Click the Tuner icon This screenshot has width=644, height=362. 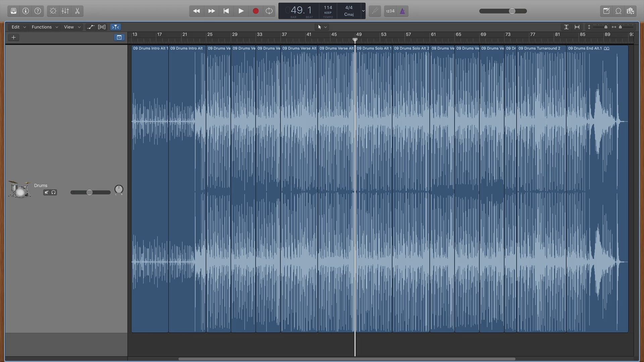(375, 11)
